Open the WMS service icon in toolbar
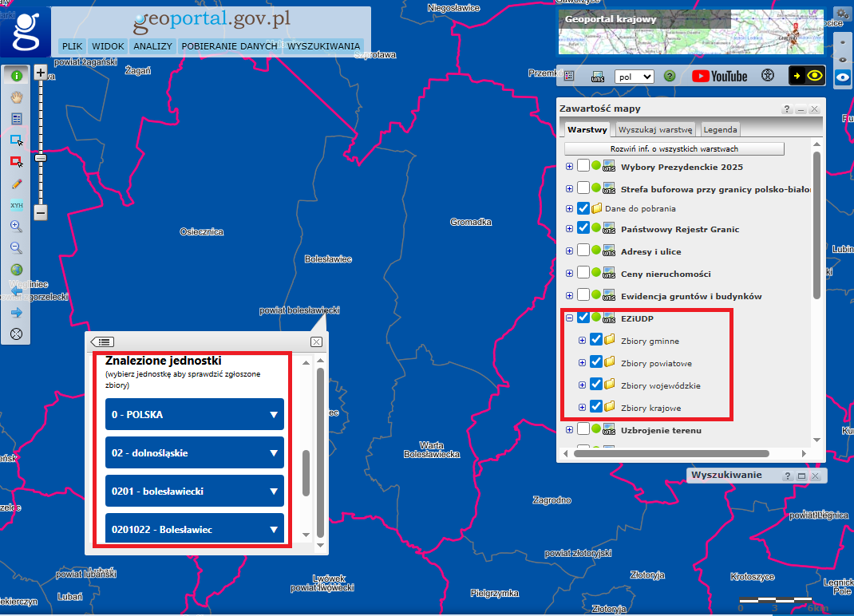This screenshot has height=616, width=854. pyautogui.click(x=597, y=77)
